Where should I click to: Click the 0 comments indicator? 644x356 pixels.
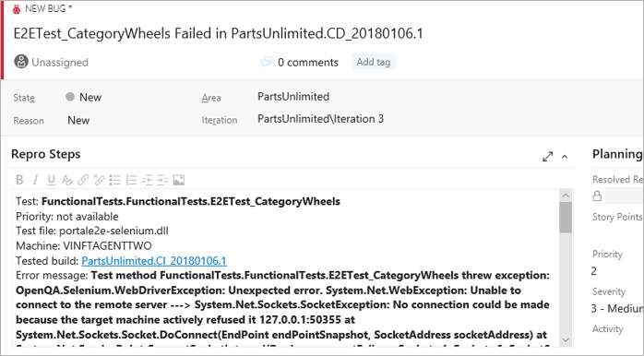click(300, 62)
